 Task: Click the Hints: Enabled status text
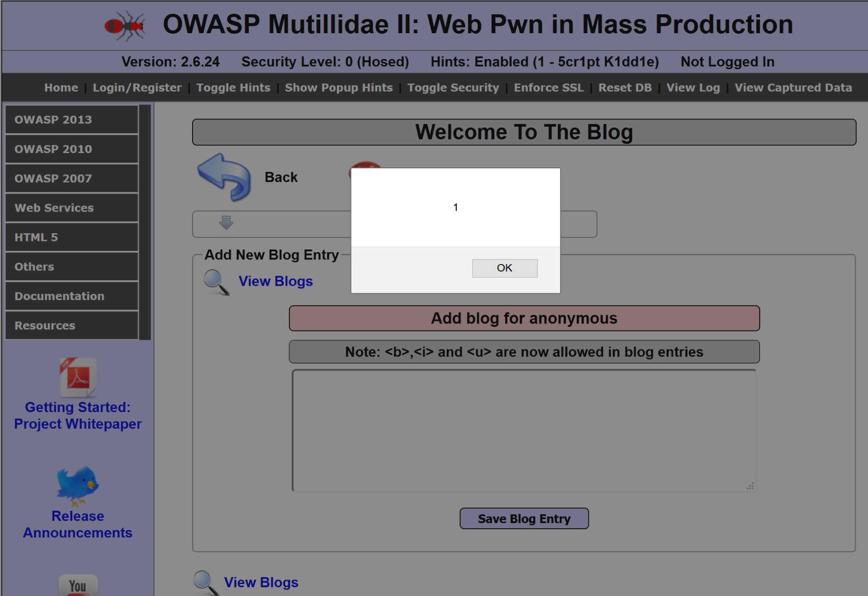545,62
